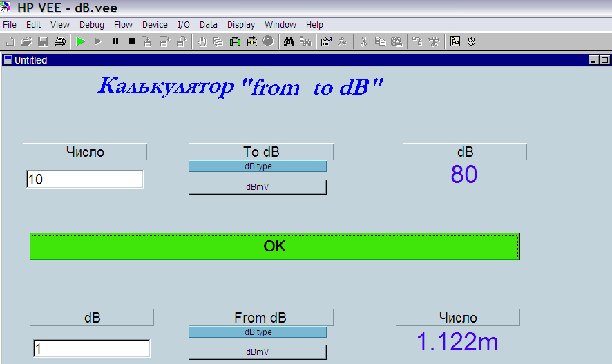Click the result value 1.122m
This screenshot has height=364, width=612.
tap(457, 342)
